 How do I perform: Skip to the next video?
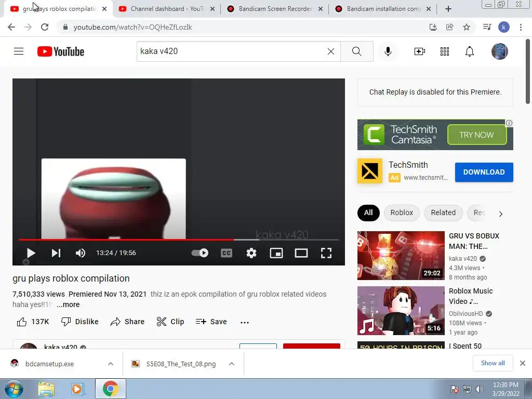(56, 253)
